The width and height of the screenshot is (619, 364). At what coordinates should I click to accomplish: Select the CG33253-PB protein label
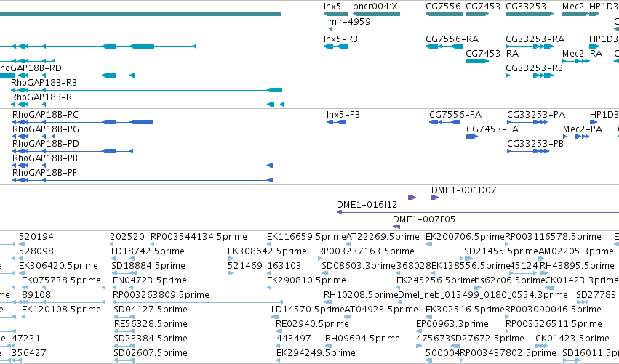click(x=535, y=144)
